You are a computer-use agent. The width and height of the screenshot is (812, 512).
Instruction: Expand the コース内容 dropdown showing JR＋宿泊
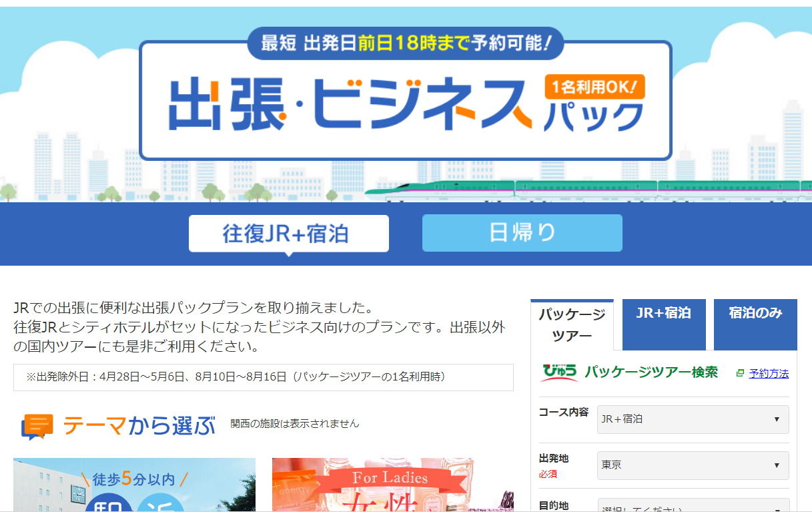(x=693, y=419)
